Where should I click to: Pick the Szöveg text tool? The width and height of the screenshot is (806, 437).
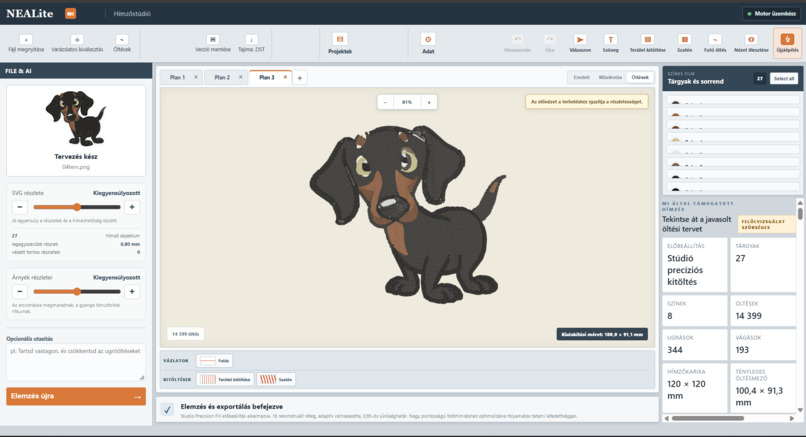(x=610, y=44)
